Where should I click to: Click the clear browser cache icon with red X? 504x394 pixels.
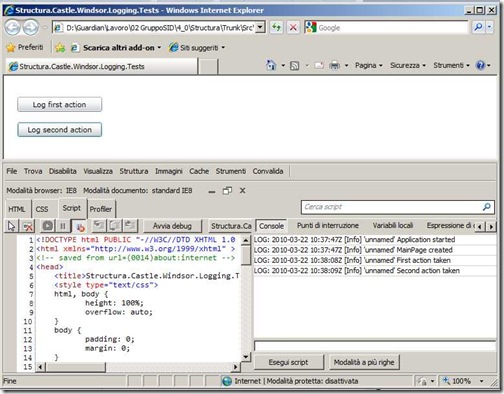tap(28, 226)
